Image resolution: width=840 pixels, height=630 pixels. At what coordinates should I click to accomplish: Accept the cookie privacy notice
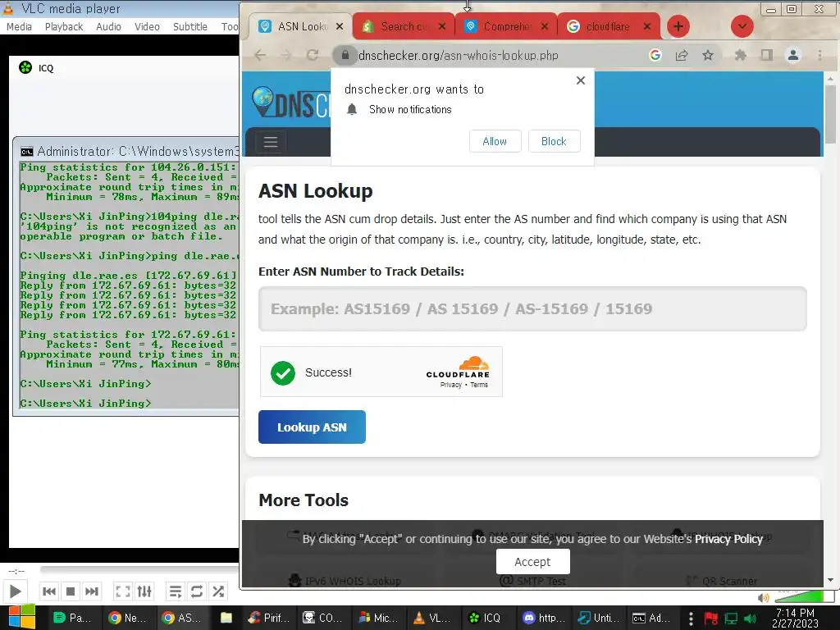pyautogui.click(x=533, y=562)
